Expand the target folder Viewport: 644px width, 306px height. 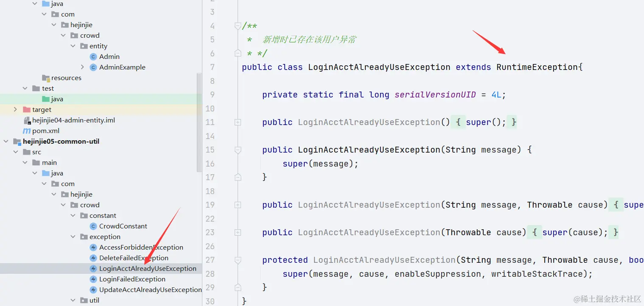pyautogui.click(x=16, y=110)
